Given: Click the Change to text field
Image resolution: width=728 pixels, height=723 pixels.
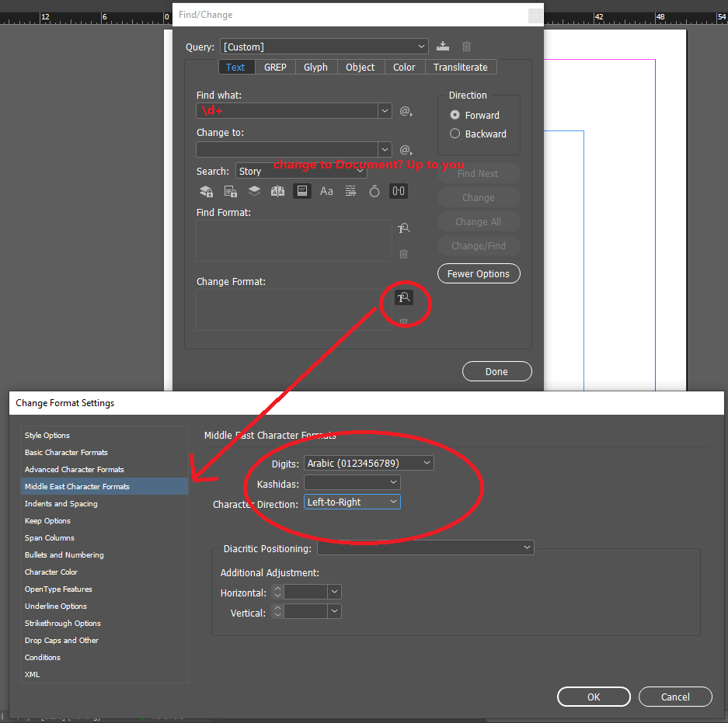Looking at the screenshot, I should click(x=287, y=150).
